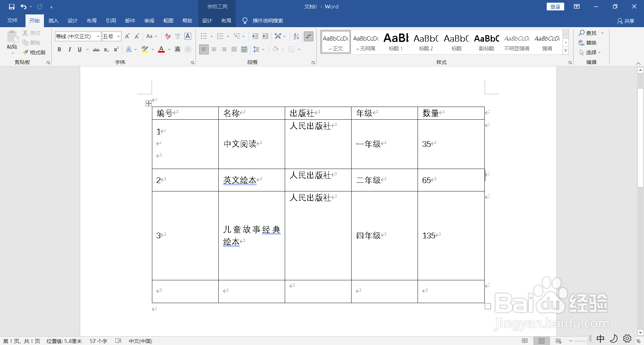The width and height of the screenshot is (644, 345).
Task: Expand the line spacing options
Action: pyautogui.click(x=263, y=49)
